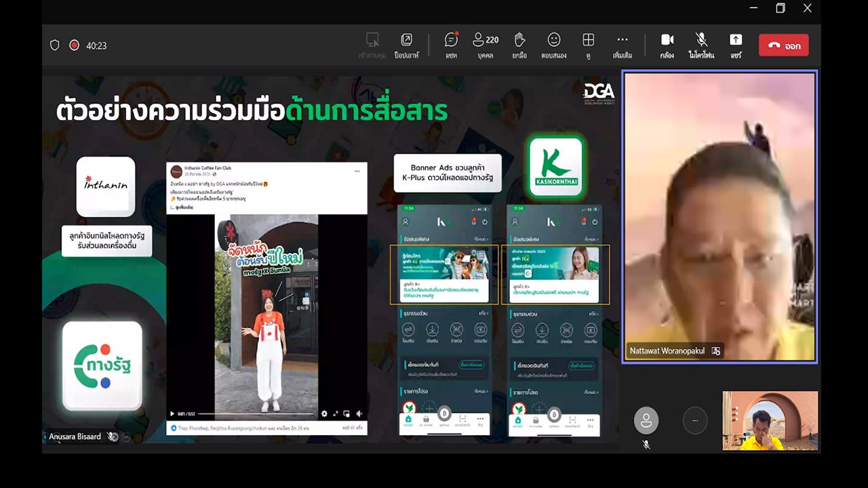This screenshot has height=488, width=868.
Task: Open the More actions ellipsis menu
Action: [x=623, y=45]
